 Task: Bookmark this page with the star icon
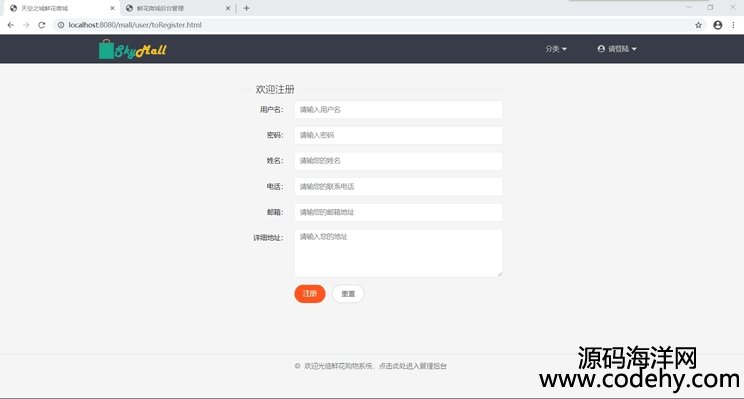[x=698, y=25]
